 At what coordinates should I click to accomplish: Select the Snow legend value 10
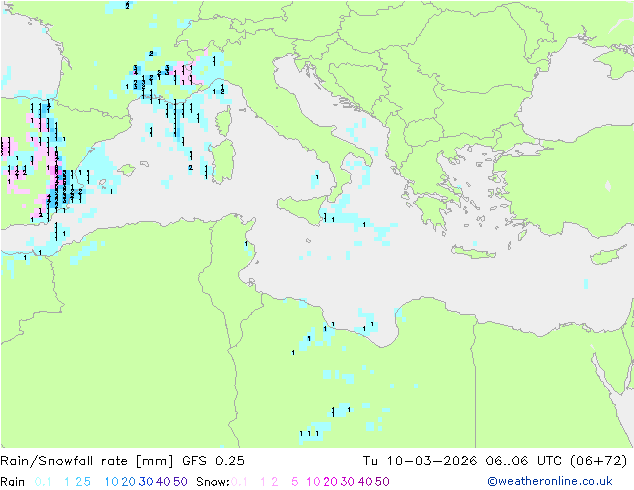click(313, 482)
